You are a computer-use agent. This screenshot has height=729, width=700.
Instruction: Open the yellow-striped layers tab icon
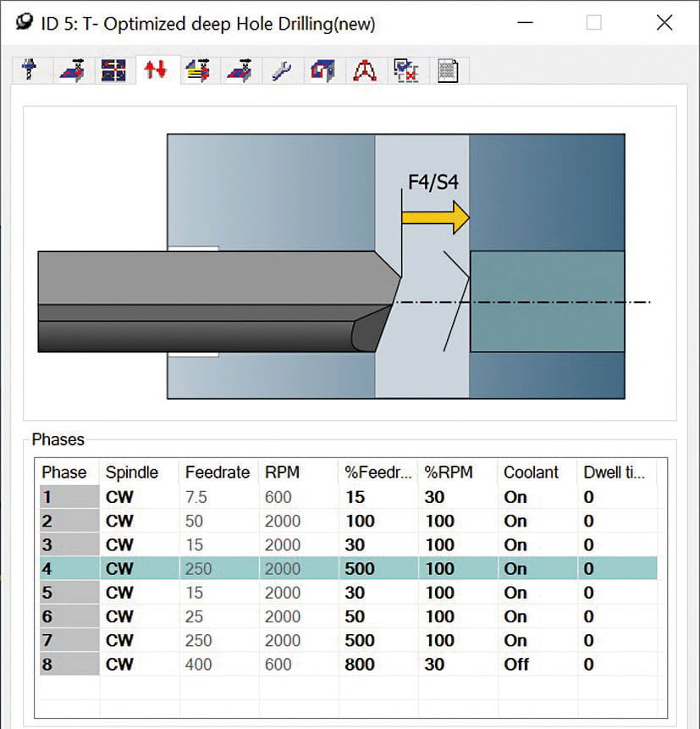[x=197, y=70]
